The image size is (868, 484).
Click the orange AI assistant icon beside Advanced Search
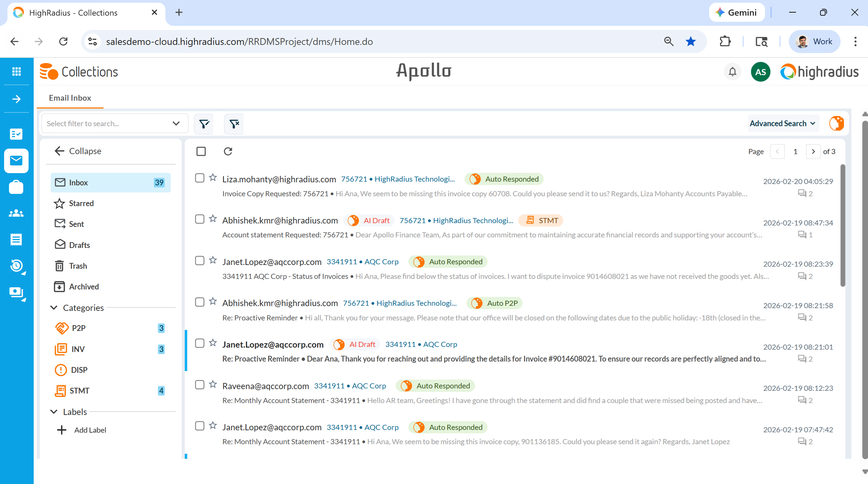pyautogui.click(x=836, y=123)
